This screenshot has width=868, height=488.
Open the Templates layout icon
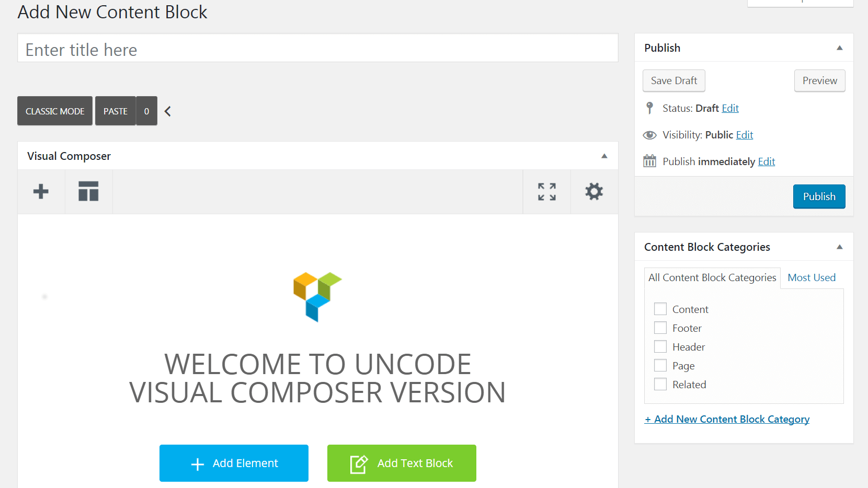pos(88,191)
